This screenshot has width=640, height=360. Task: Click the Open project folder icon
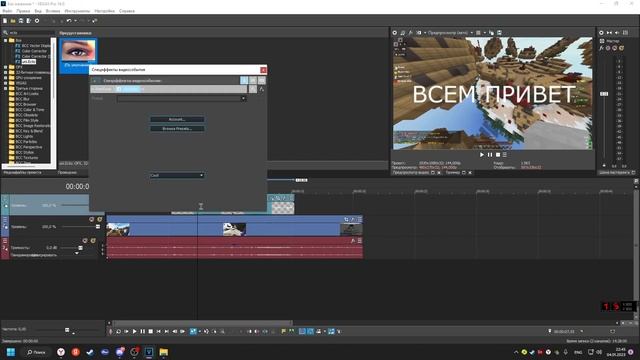(x=13, y=20)
